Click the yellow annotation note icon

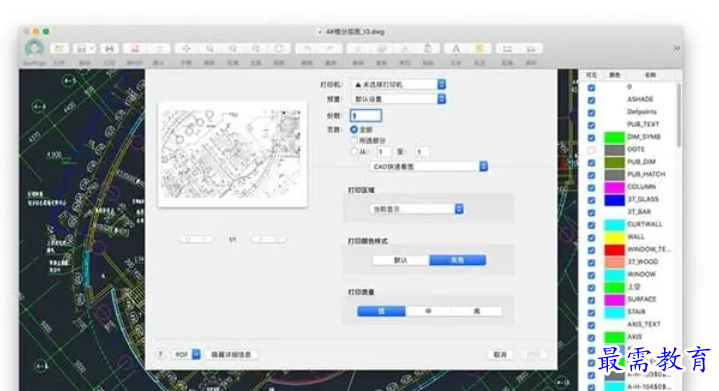(479, 49)
